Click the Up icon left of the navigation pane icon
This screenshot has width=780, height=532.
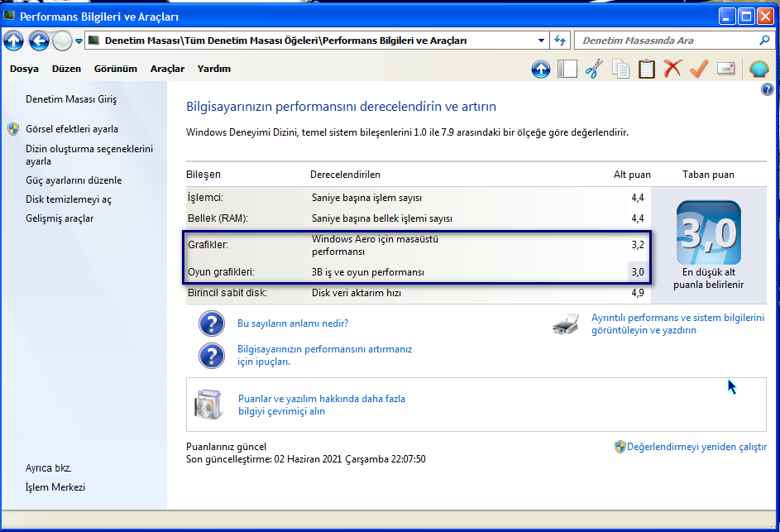(x=541, y=69)
